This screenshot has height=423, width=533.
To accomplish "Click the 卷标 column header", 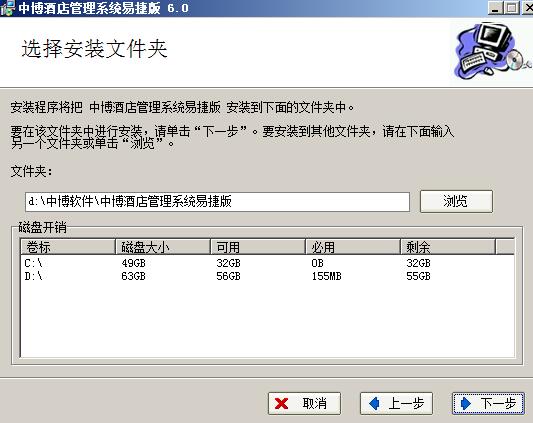I will 68,247.
